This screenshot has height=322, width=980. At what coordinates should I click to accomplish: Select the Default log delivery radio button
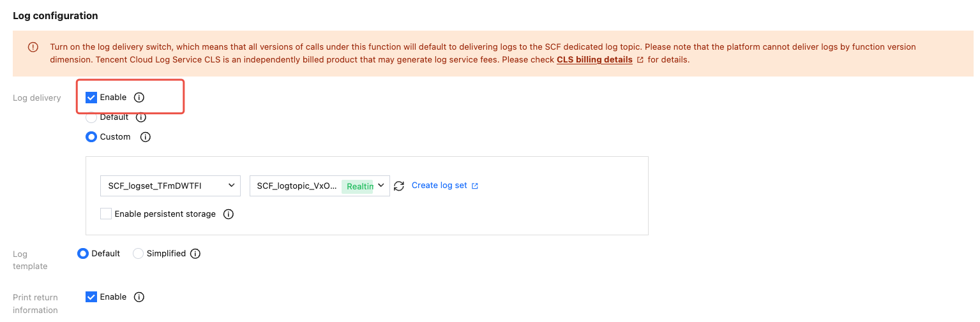pos(91,117)
